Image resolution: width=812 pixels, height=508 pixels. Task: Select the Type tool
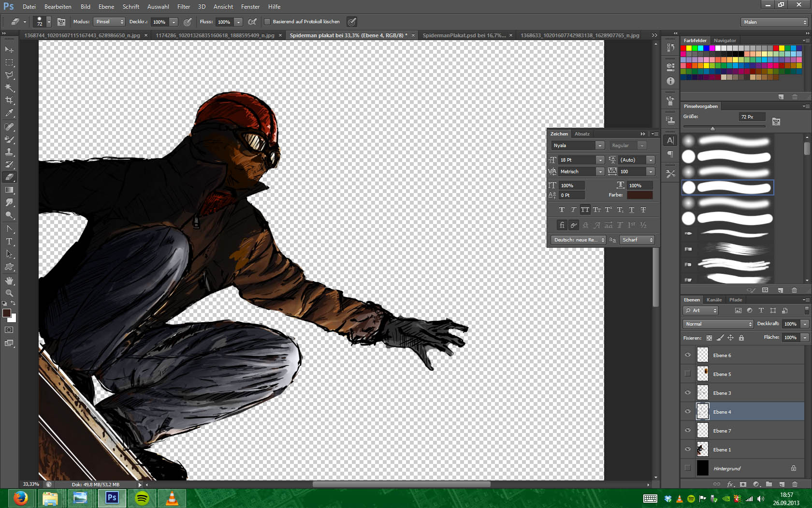tap(9, 241)
